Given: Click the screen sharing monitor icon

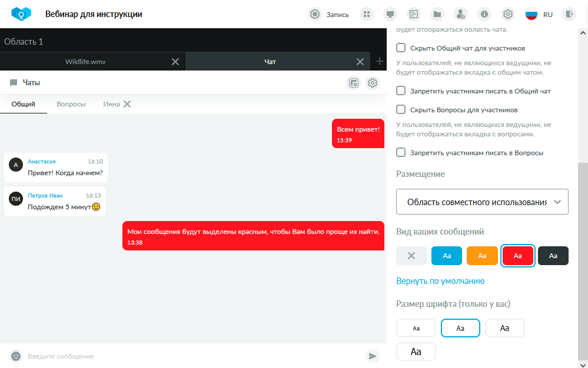Looking at the screenshot, I should [390, 14].
